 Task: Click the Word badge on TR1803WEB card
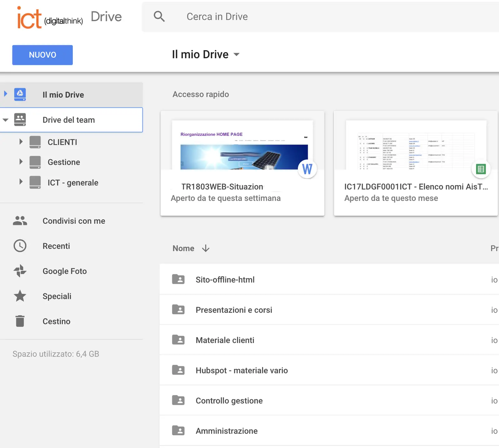tap(307, 169)
